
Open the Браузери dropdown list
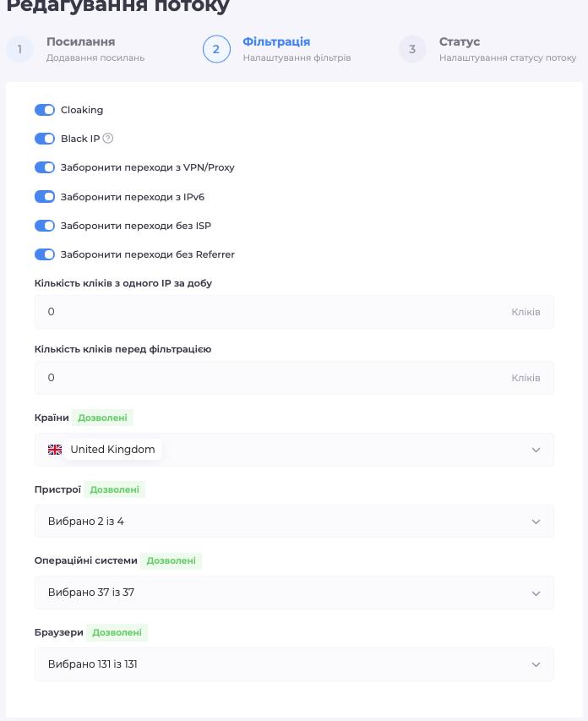click(x=294, y=664)
